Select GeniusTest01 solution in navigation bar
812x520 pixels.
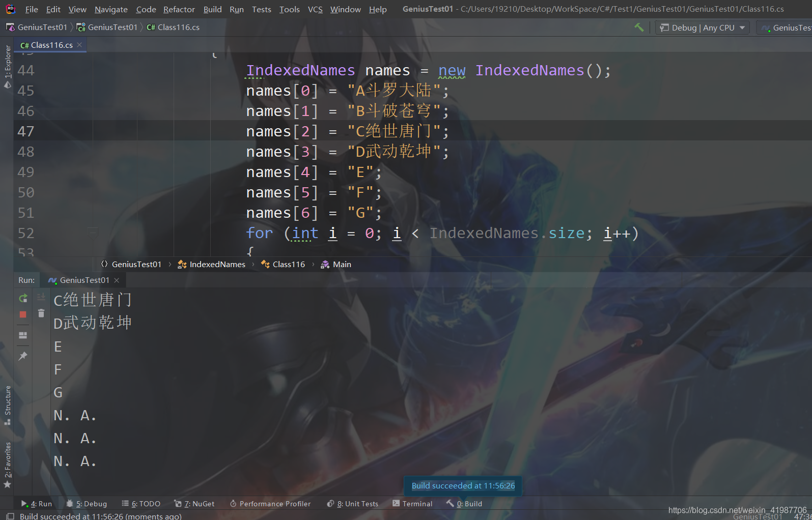[x=37, y=27]
